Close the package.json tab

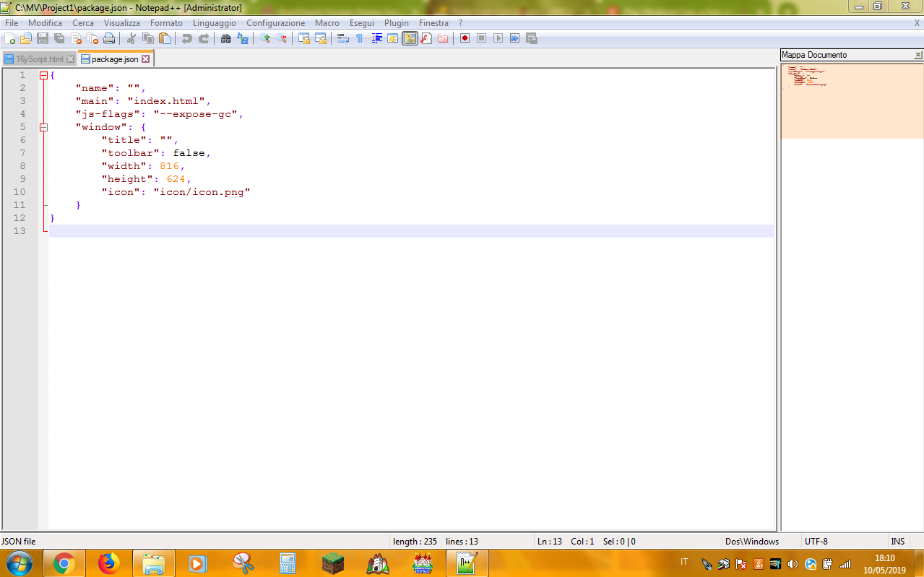[x=145, y=59]
